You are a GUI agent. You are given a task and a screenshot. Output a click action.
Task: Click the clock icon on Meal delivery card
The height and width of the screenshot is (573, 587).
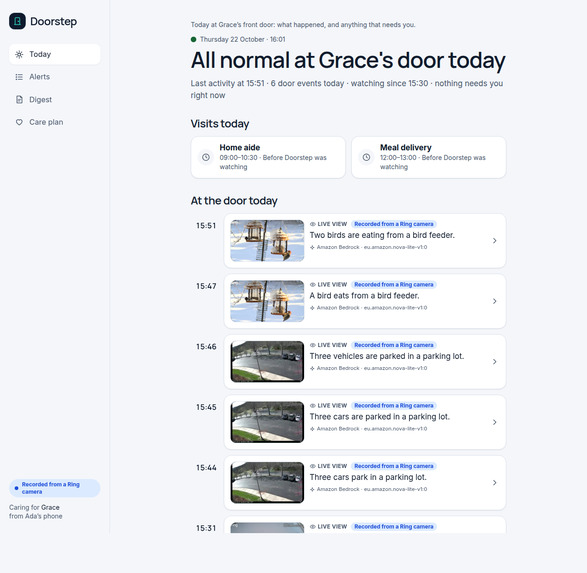[x=367, y=157]
